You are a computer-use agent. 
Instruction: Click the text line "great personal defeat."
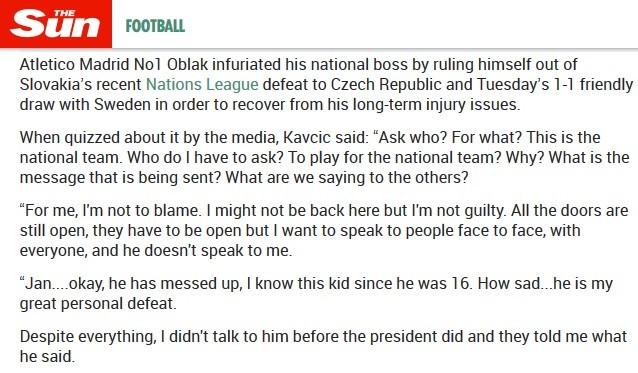pyautogui.click(x=98, y=303)
